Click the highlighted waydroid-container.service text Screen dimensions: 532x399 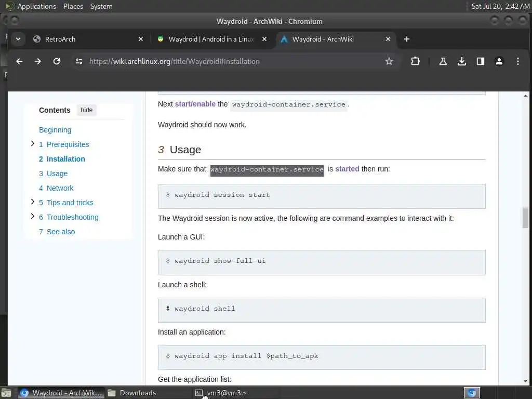(x=267, y=169)
